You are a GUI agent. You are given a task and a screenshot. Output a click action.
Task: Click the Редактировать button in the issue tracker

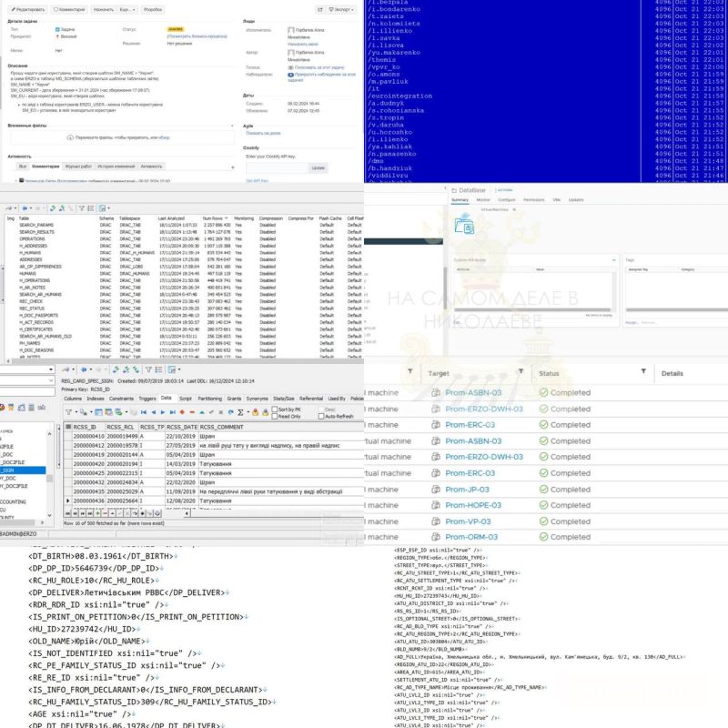pos(28,9)
